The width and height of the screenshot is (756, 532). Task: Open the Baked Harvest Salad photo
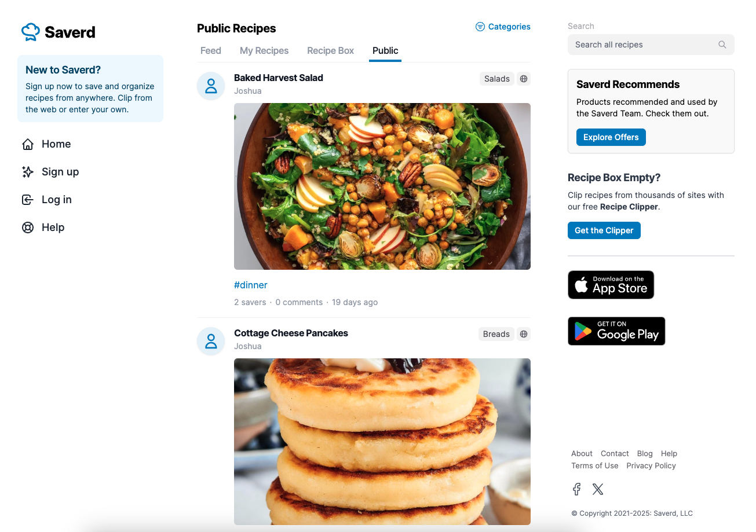(382, 186)
